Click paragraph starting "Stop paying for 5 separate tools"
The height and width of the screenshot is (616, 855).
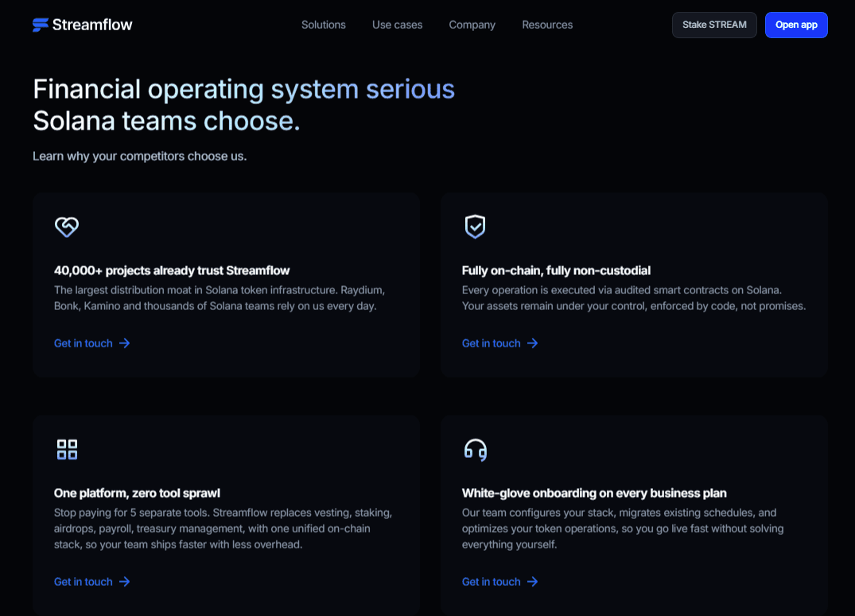point(223,529)
